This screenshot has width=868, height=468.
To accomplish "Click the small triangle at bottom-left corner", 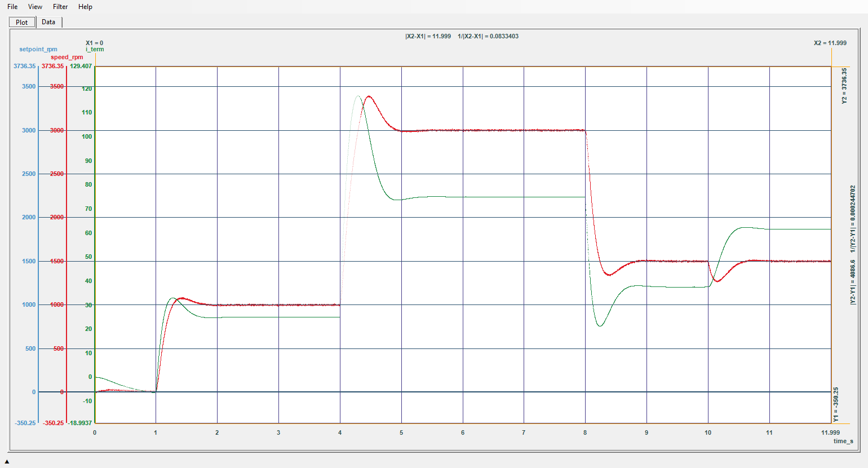I will pos(7,462).
